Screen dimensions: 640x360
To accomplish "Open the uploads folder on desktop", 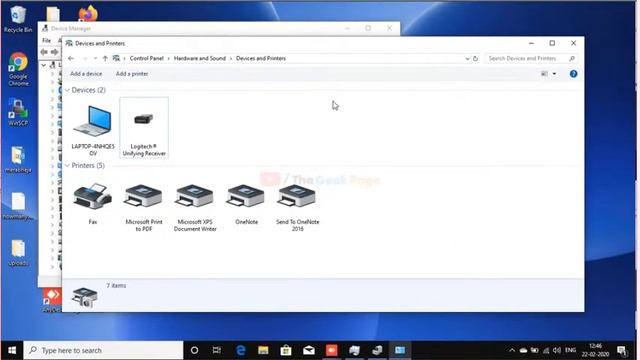I will (18, 253).
